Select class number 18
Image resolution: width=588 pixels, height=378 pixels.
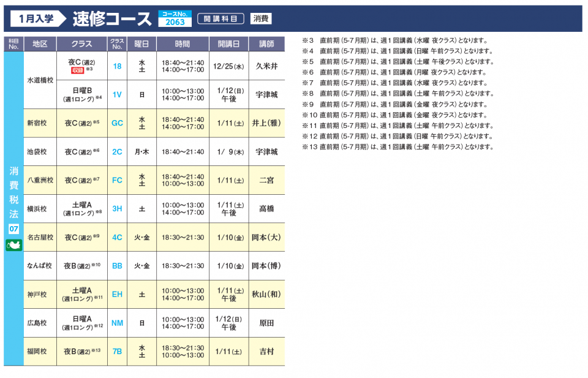point(117,66)
